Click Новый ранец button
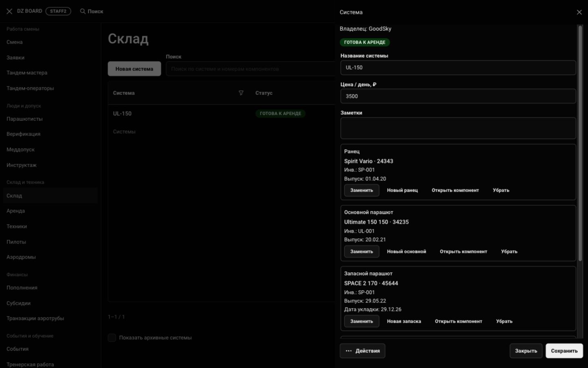The height and width of the screenshot is (368, 588). point(402,190)
